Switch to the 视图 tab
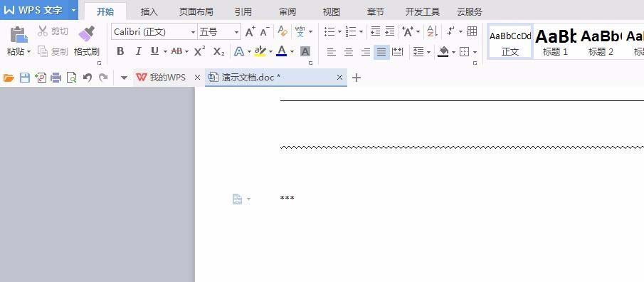 tap(332, 12)
